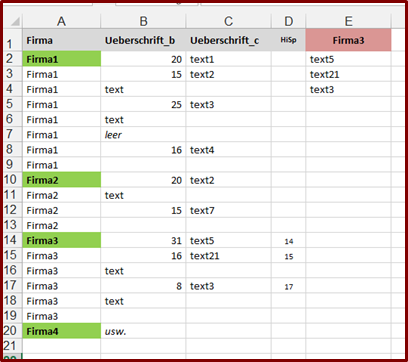Select column B header

[143, 22]
